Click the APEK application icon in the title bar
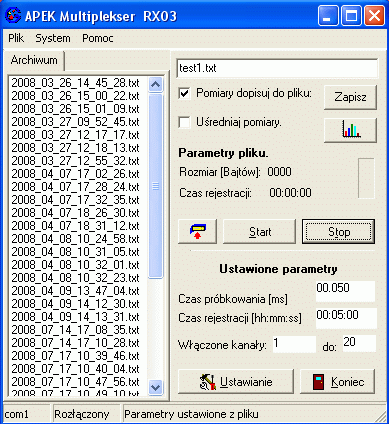 click(13, 15)
